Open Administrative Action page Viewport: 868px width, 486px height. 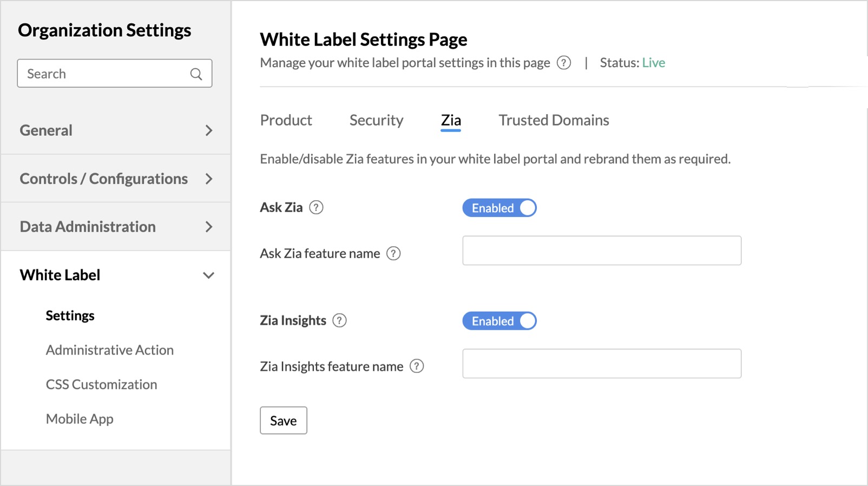point(110,350)
